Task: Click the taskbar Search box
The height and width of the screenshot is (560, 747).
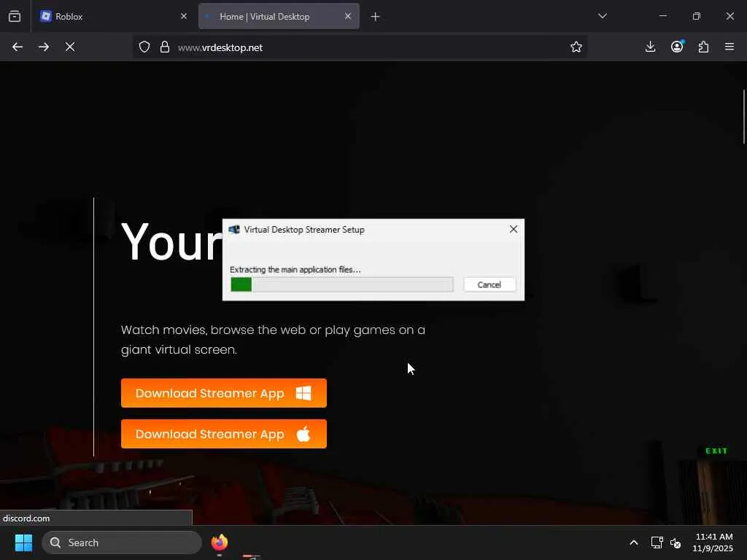Action: pyautogui.click(x=122, y=542)
